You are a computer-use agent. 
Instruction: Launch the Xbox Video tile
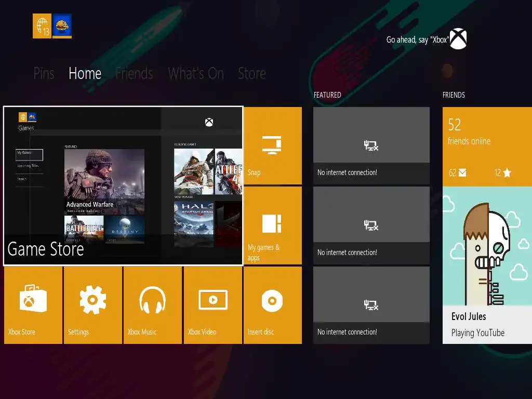click(212, 305)
